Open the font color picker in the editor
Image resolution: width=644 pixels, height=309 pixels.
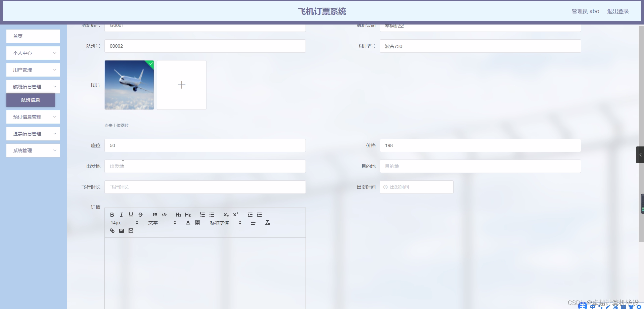(188, 222)
